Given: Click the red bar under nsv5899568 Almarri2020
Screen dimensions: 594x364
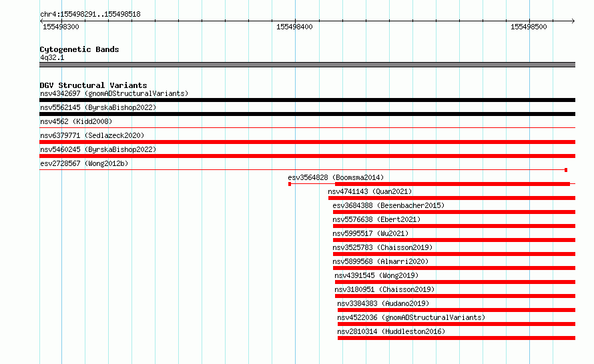Looking at the screenshot, I should point(455,268).
